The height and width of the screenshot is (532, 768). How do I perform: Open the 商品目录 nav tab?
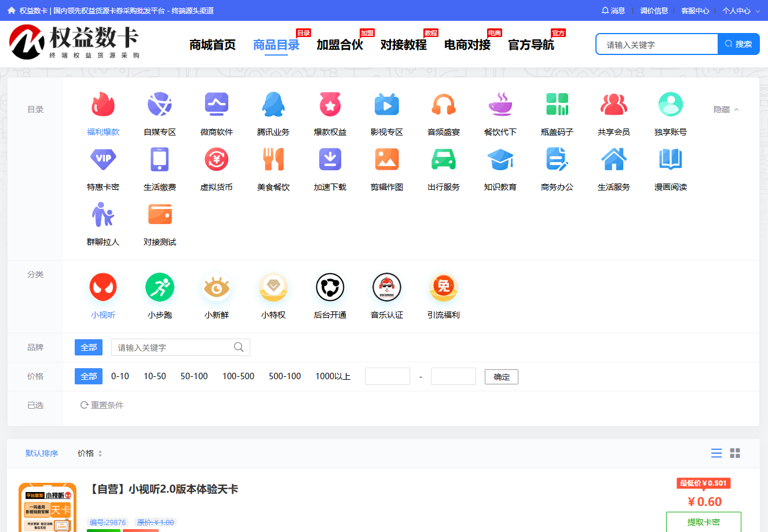276,45
